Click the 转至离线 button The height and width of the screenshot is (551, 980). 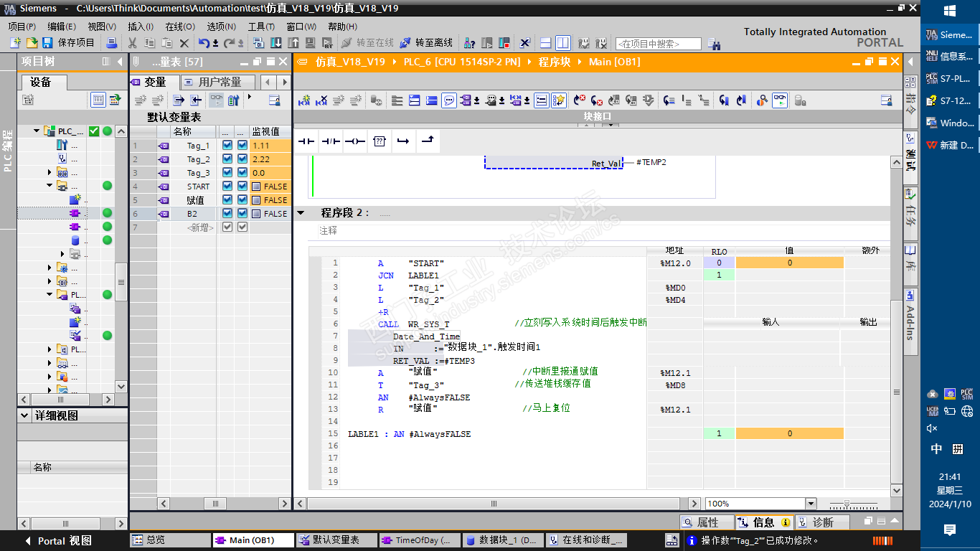tap(426, 43)
